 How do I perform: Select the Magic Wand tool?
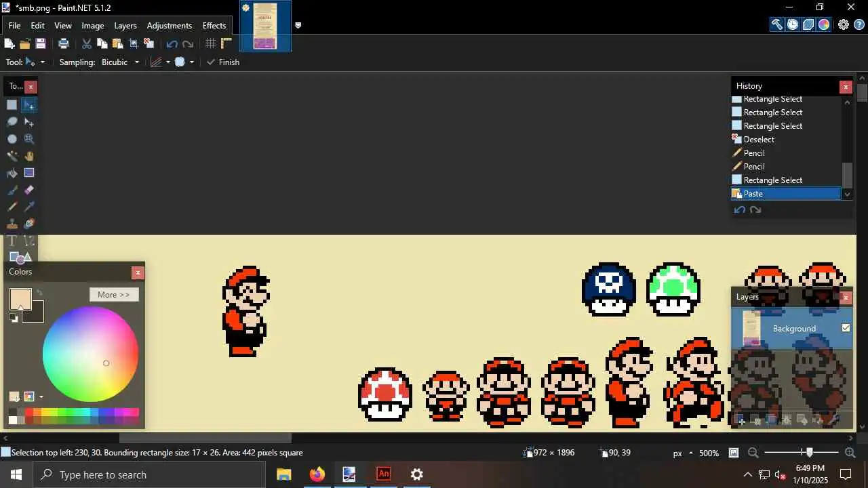pos(12,155)
